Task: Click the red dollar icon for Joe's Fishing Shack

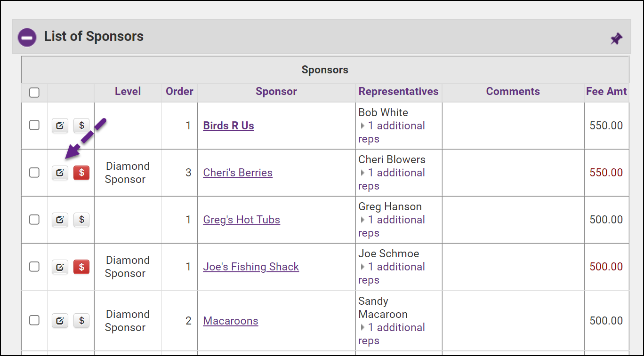Action: [x=81, y=267]
